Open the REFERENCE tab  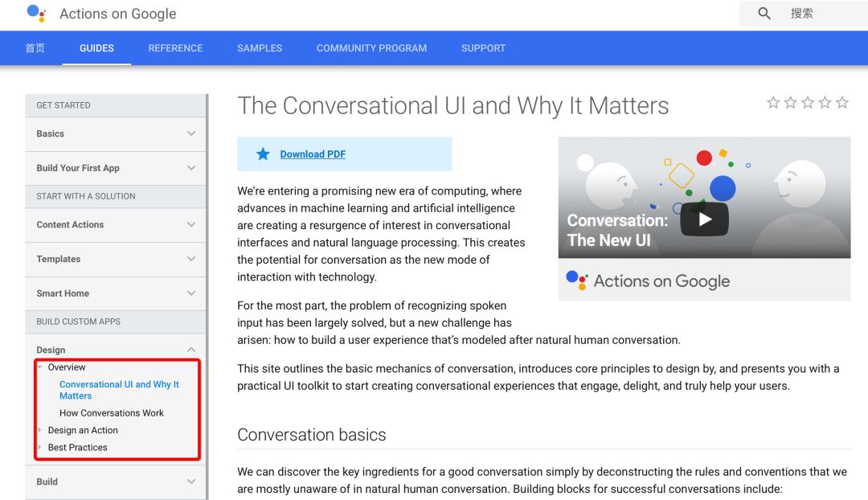[175, 48]
